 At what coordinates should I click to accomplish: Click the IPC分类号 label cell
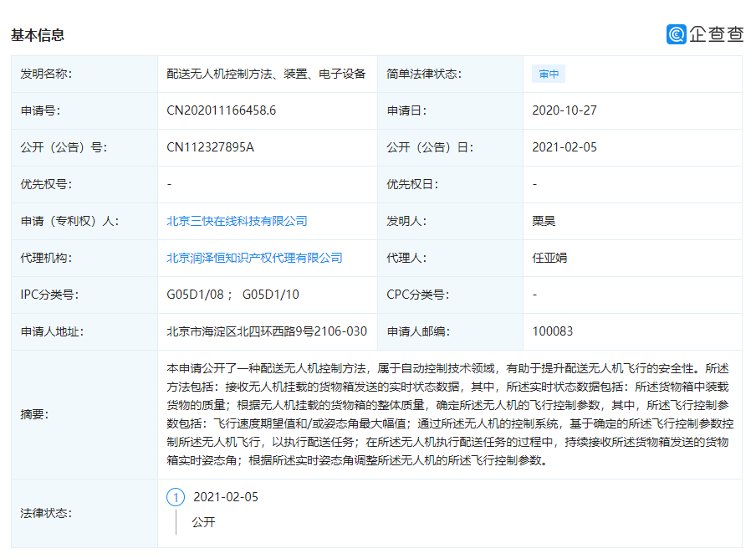84,295
